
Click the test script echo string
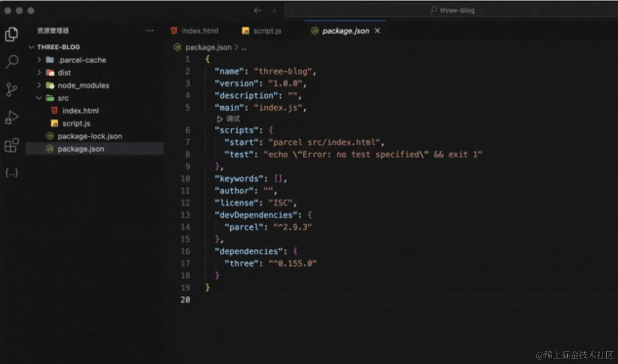point(372,155)
